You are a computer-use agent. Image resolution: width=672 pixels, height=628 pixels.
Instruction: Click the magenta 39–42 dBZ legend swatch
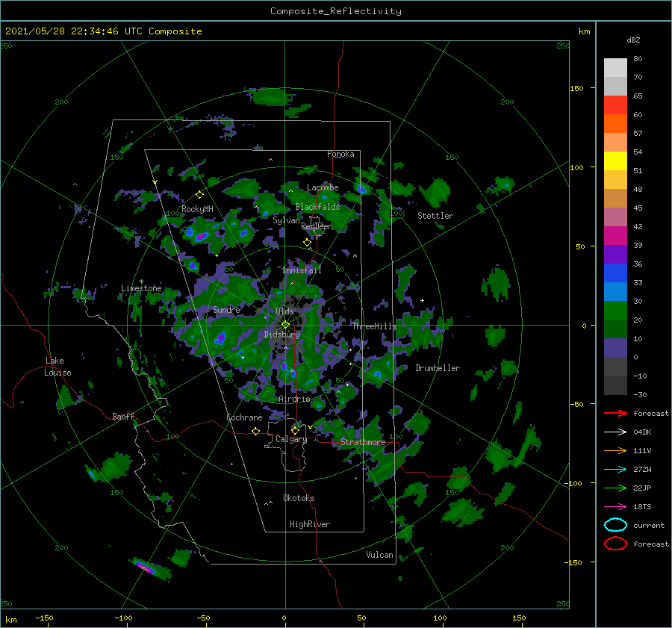coord(615,235)
